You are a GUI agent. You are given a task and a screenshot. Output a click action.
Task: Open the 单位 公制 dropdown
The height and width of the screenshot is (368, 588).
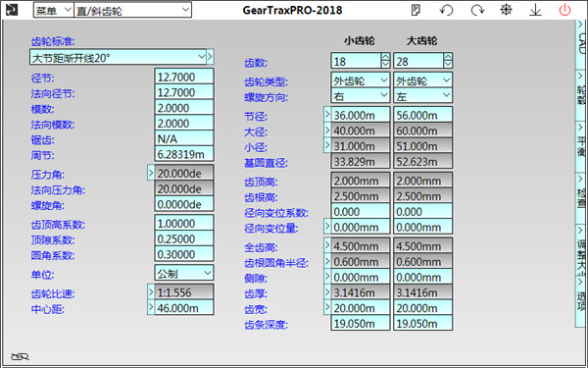184,273
